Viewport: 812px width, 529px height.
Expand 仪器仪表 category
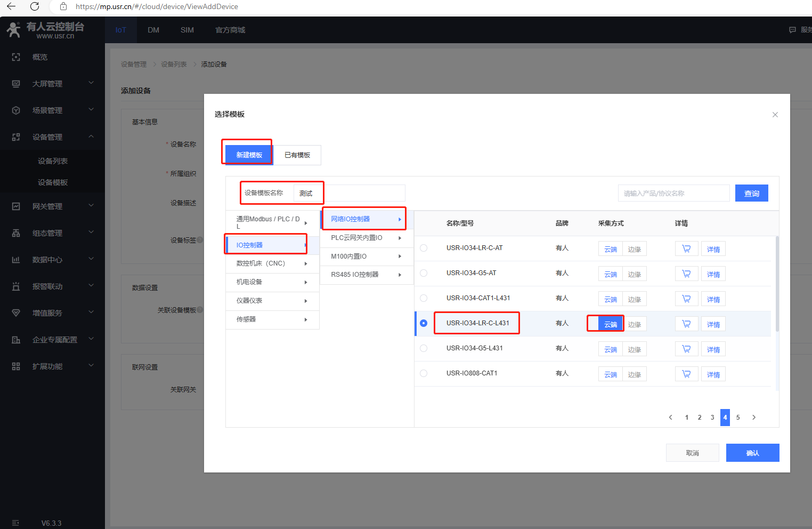[x=272, y=301]
